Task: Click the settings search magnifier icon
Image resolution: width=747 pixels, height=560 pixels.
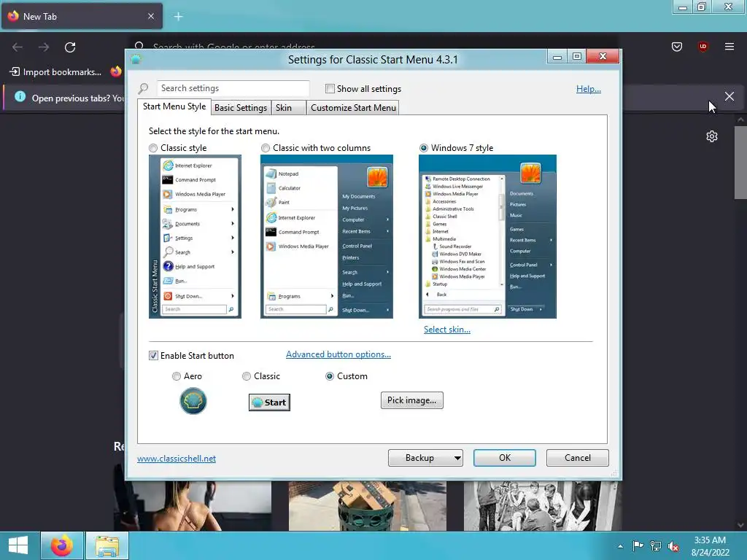Action: point(144,88)
